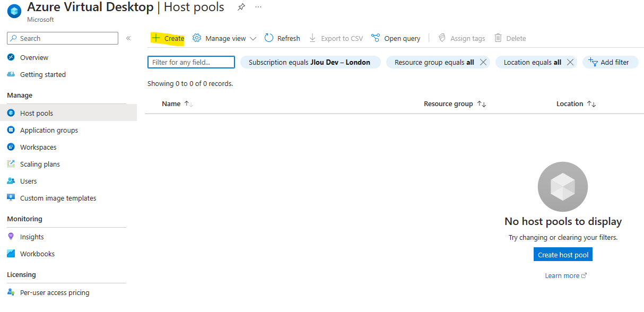This screenshot has width=644, height=312.
Task: Click the Manage section heading
Action: [x=20, y=96]
